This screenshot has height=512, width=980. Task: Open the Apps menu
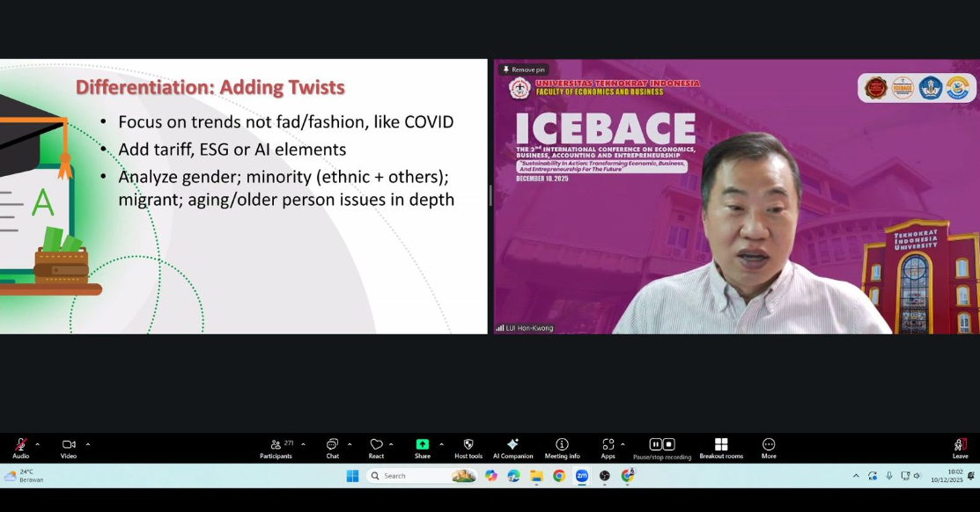pyautogui.click(x=608, y=445)
